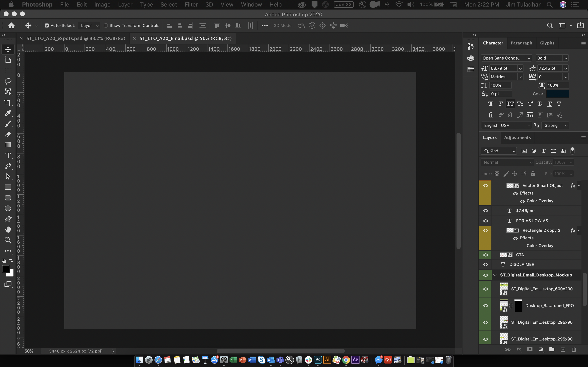The image size is (588, 367).
Task: Toggle visibility of DISCLAIMER layer
Action: point(485,264)
